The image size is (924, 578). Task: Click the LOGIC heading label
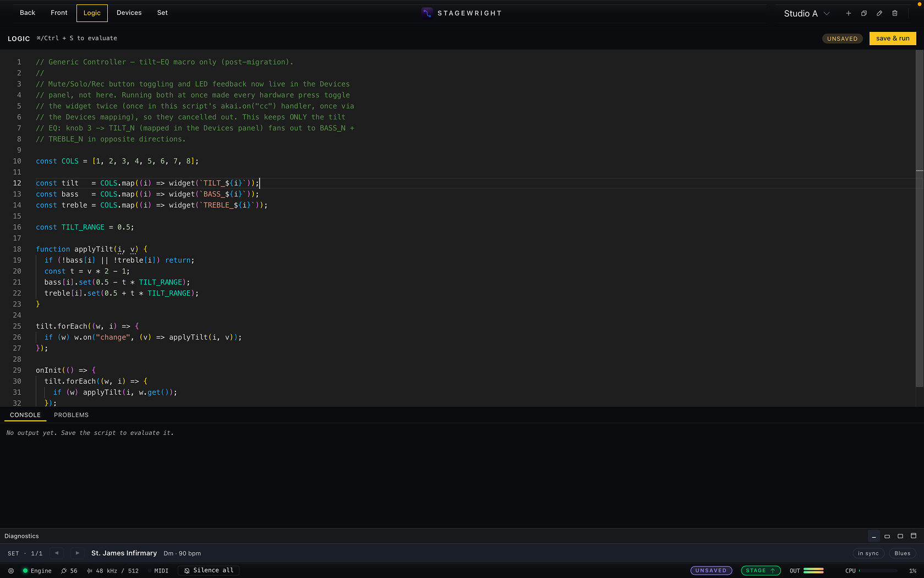tap(19, 39)
